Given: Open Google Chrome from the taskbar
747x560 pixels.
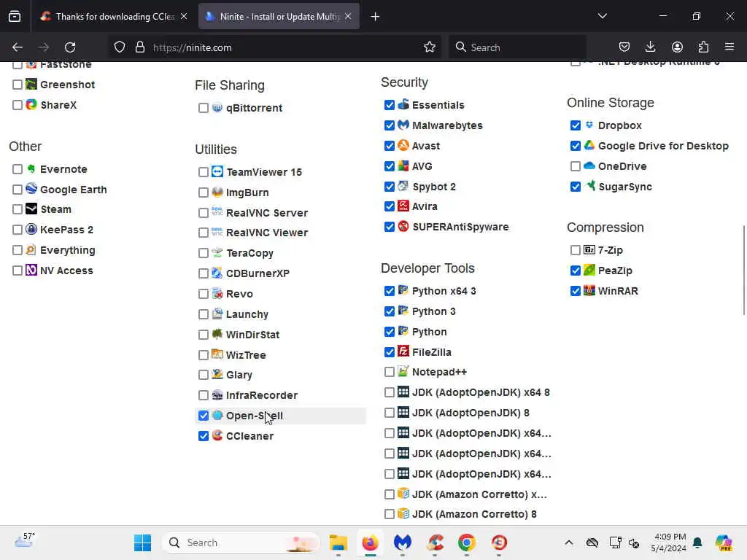Looking at the screenshot, I should point(467,542).
